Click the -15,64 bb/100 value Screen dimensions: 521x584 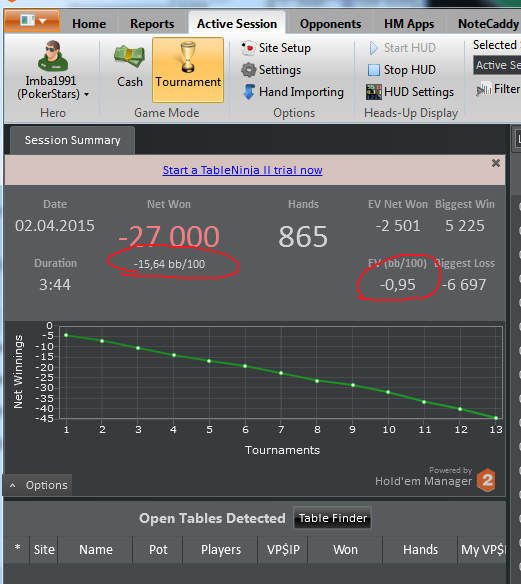coord(169,264)
